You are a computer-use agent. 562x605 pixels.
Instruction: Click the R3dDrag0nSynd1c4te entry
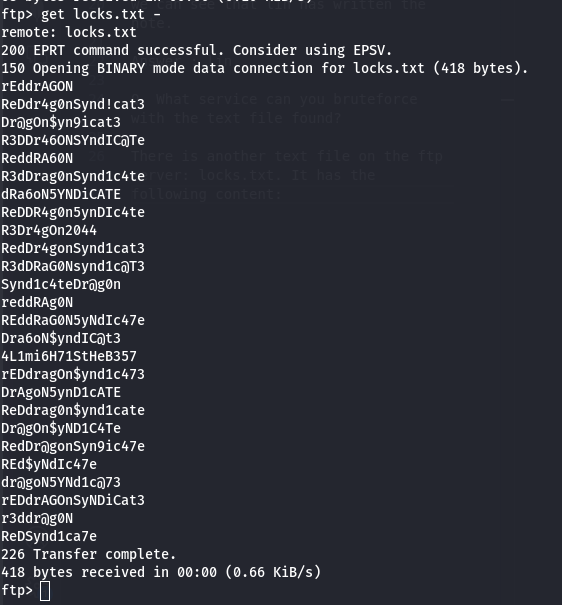click(73, 176)
